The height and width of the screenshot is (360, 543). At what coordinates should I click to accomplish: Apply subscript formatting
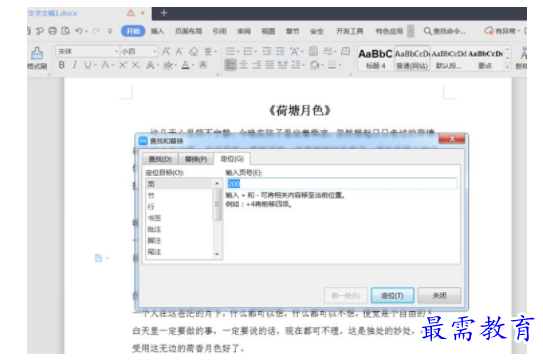point(135,65)
